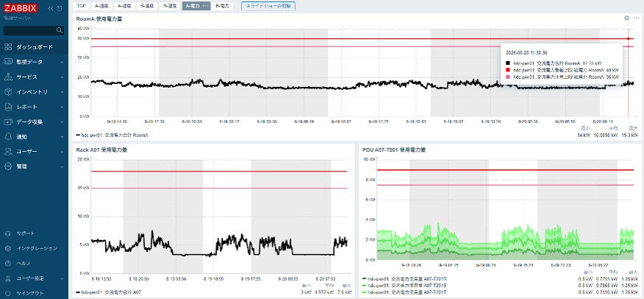Collapse the sidebar with double-chevron icon

click(x=51, y=8)
